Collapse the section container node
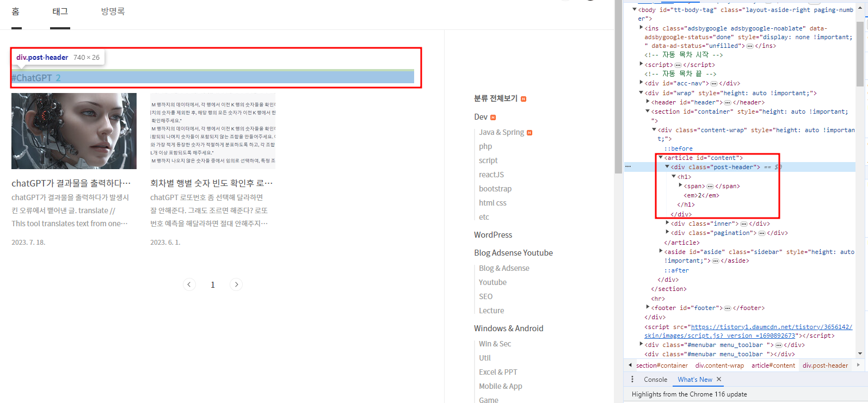Screen dimensions: 868x403 (648, 111)
